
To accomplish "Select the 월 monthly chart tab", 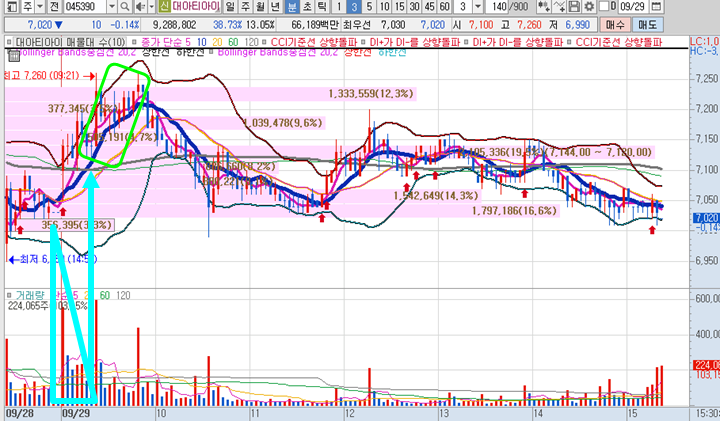I will (260, 6).
